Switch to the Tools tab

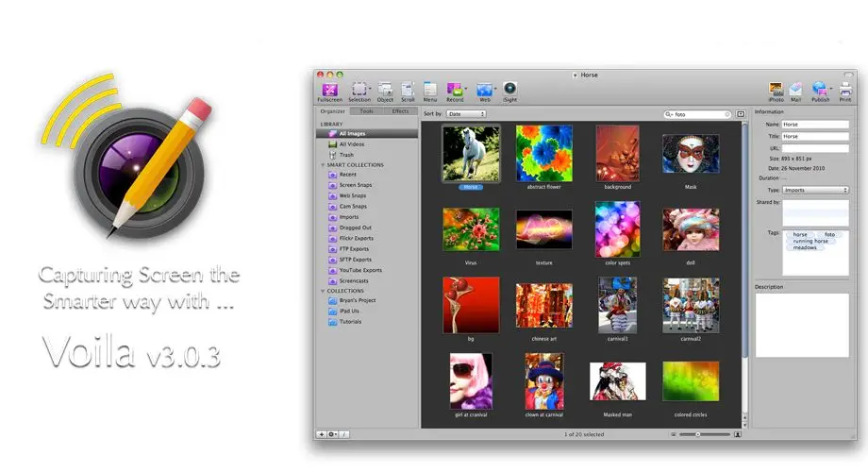coord(366,111)
